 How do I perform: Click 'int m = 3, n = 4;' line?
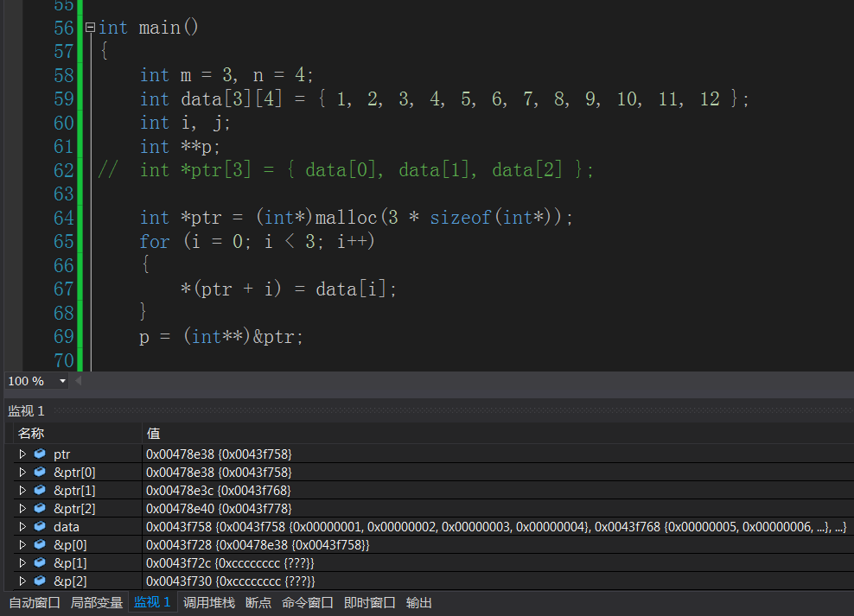[x=226, y=75]
